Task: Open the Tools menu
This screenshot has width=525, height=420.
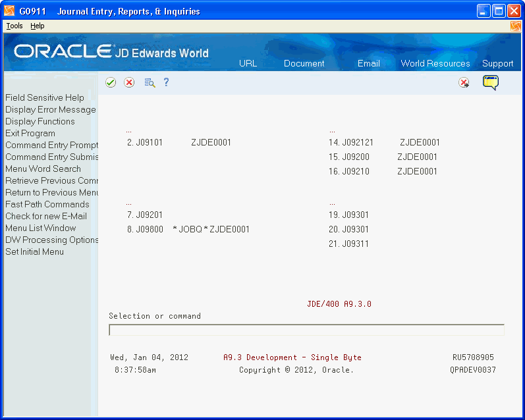Action: click(14, 26)
